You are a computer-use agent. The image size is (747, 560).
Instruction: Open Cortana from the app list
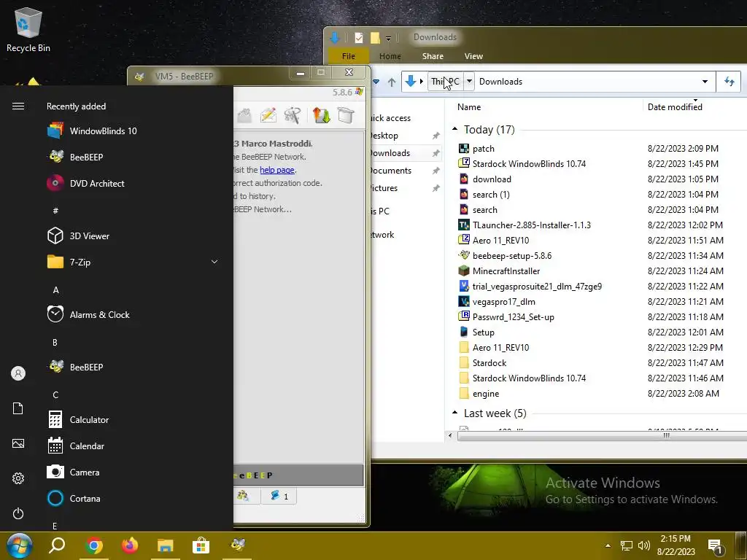click(74, 499)
